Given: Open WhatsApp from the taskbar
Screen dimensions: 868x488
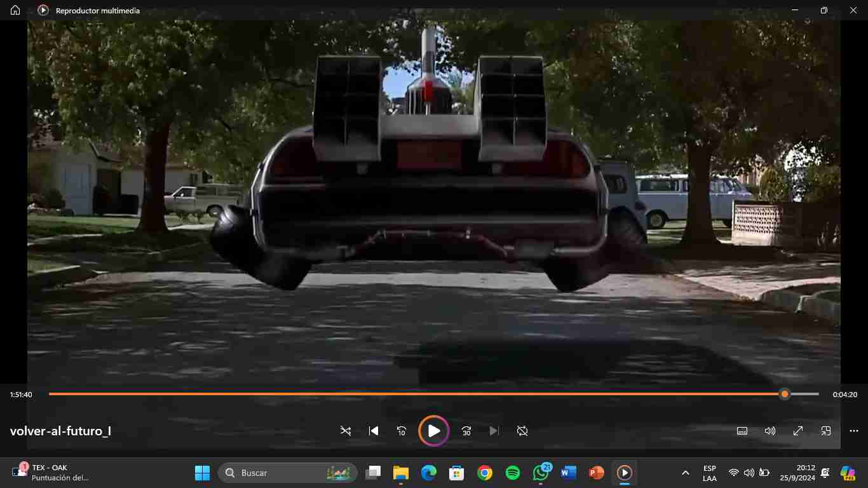Looking at the screenshot, I should (541, 473).
